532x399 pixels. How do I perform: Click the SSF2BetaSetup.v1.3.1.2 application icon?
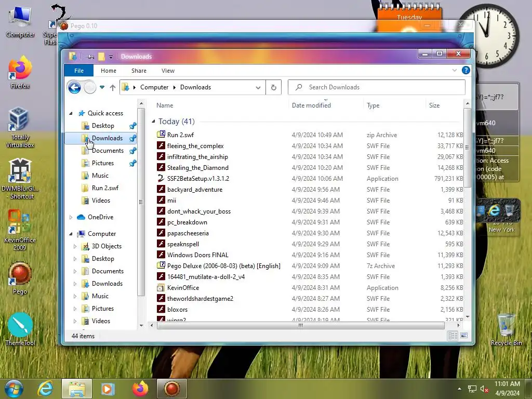point(161,179)
